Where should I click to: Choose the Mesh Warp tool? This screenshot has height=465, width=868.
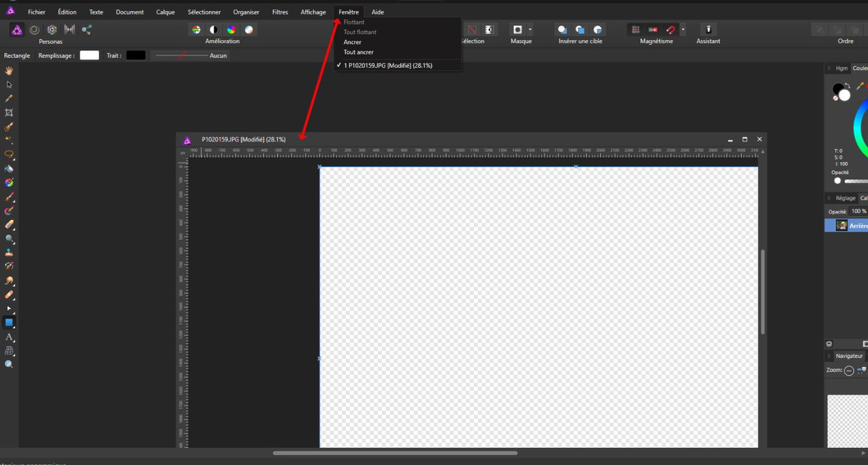9,350
